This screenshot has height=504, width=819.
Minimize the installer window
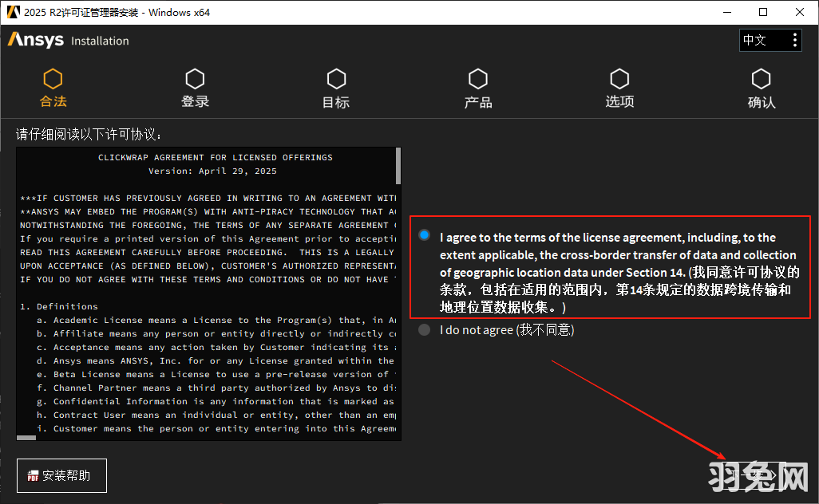coord(726,12)
